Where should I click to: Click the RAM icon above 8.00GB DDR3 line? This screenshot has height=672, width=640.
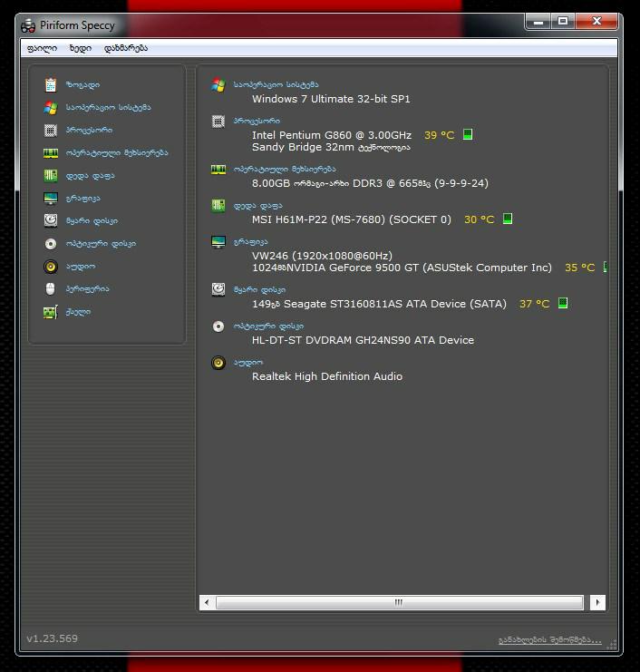click(x=218, y=170)
